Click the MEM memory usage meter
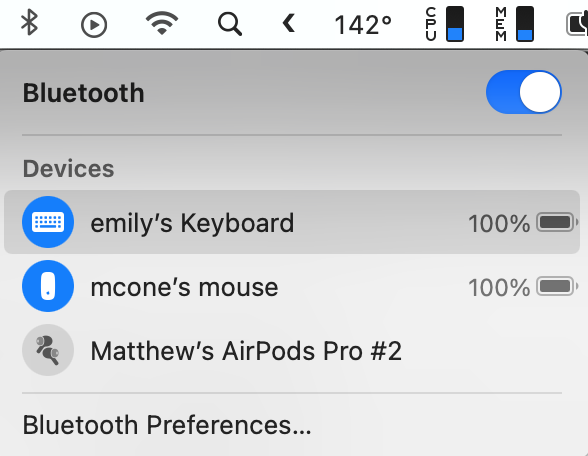This screenshot has height=456, width=588. pyautogui.click(x=514, y=24)
